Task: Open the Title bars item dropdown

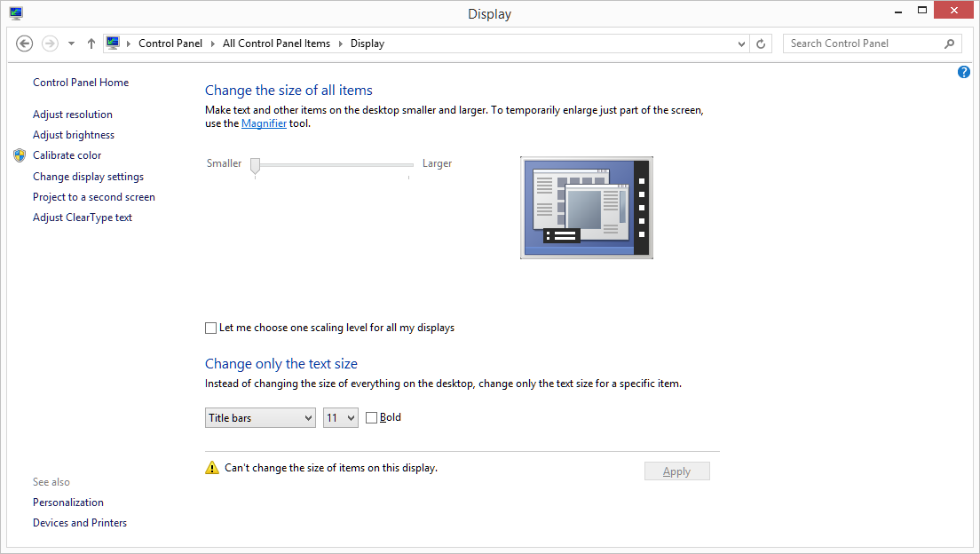Action: click(260, 418)
